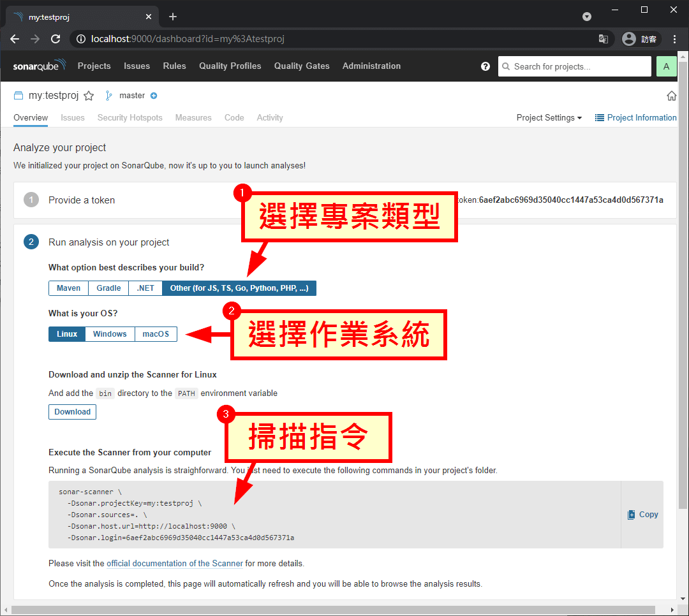
Task: Copy the sonar-scanner command
Action: click(642, 515)
